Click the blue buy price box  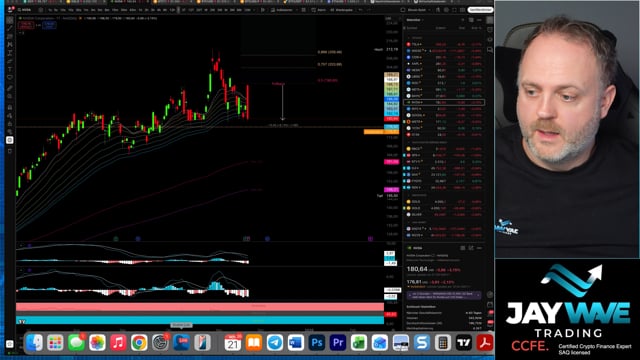(49, 25)
